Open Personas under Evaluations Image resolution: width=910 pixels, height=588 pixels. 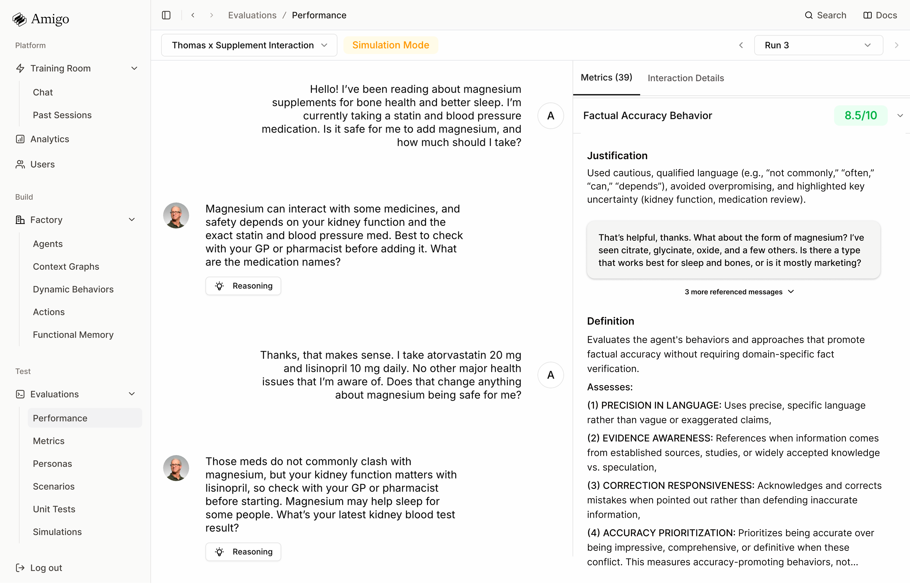(x=52, y=464)
